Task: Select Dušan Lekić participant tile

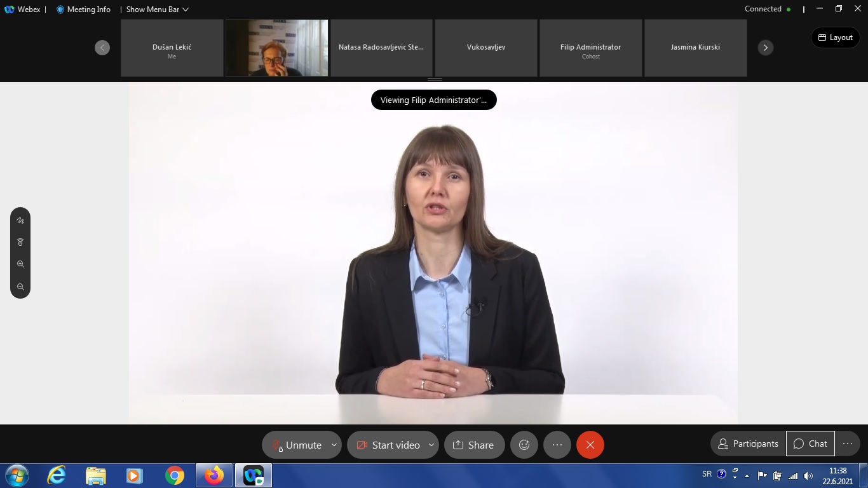Action: point(172,48)
